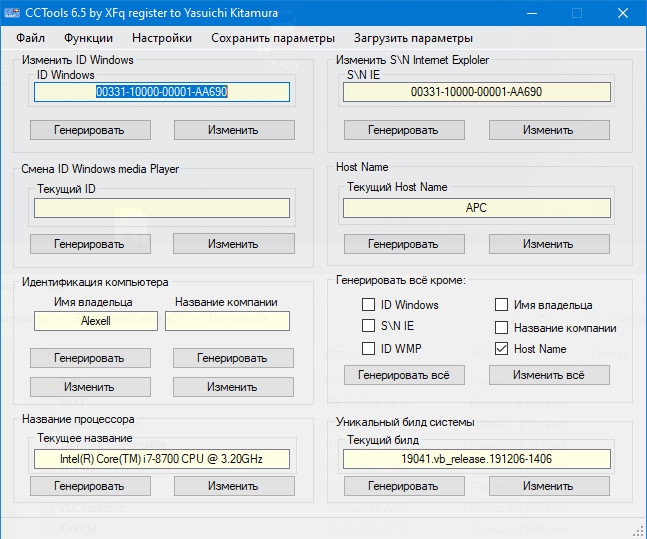Click the empty Текущий ID field
The image size is (647, 539).
pyautogui.click(x=162, y=208)
